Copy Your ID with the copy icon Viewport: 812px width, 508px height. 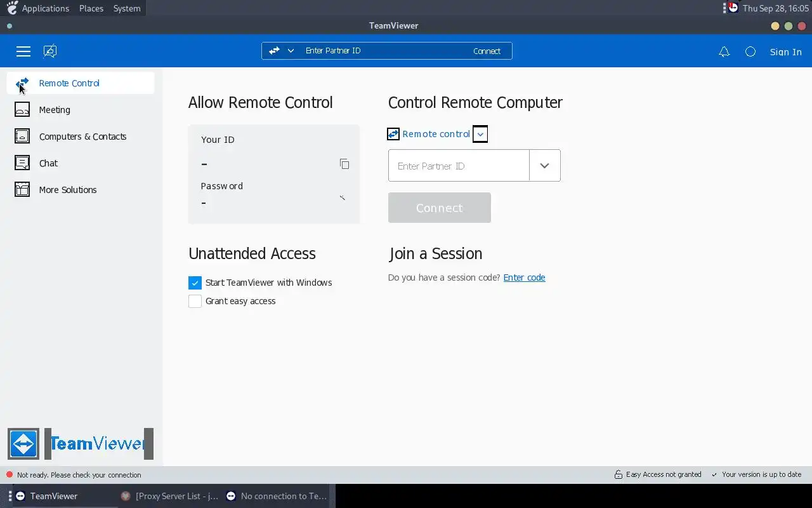coord(344,164)
